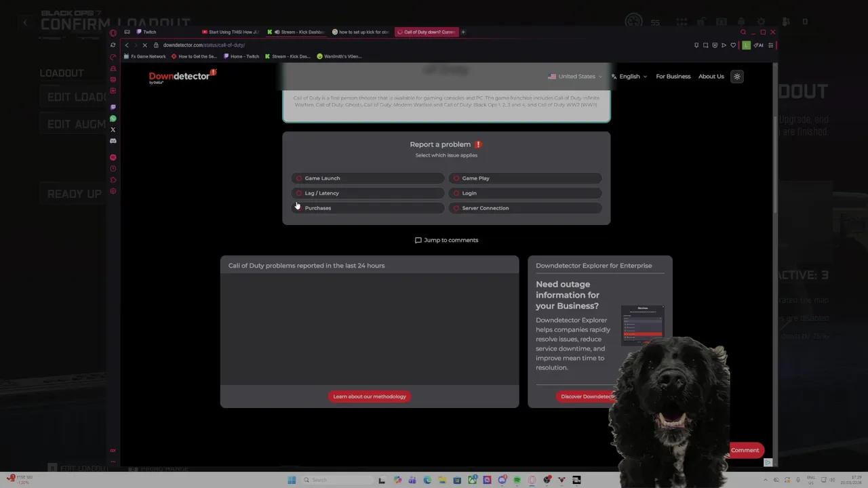The width and height of the screenshot is (868, 488).
Task: Click the Opera search tabs magnifier icon
Action: [x=743, y=32]
